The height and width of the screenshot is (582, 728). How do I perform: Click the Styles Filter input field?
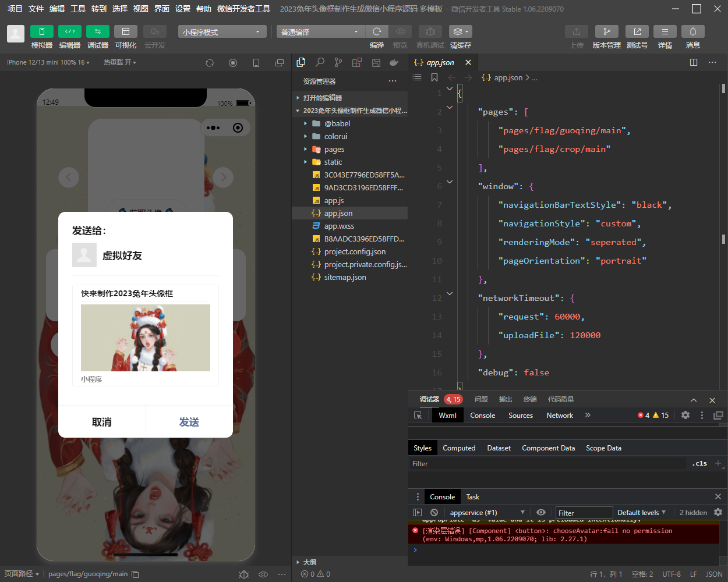click(x=547, y=463)
